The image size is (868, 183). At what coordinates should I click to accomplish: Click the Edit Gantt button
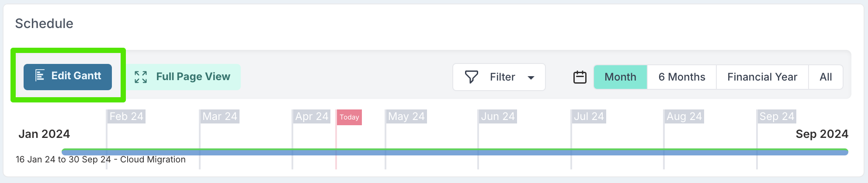(68, 77)
